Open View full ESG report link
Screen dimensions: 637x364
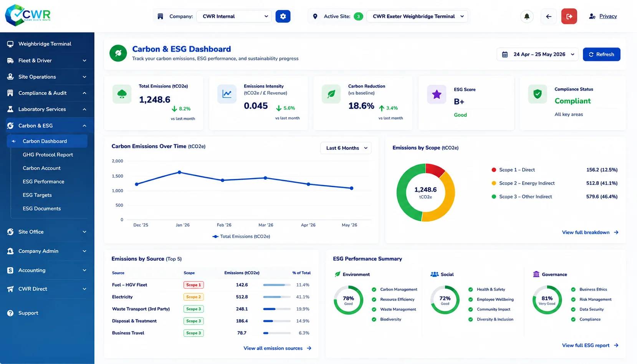[590, 345]
